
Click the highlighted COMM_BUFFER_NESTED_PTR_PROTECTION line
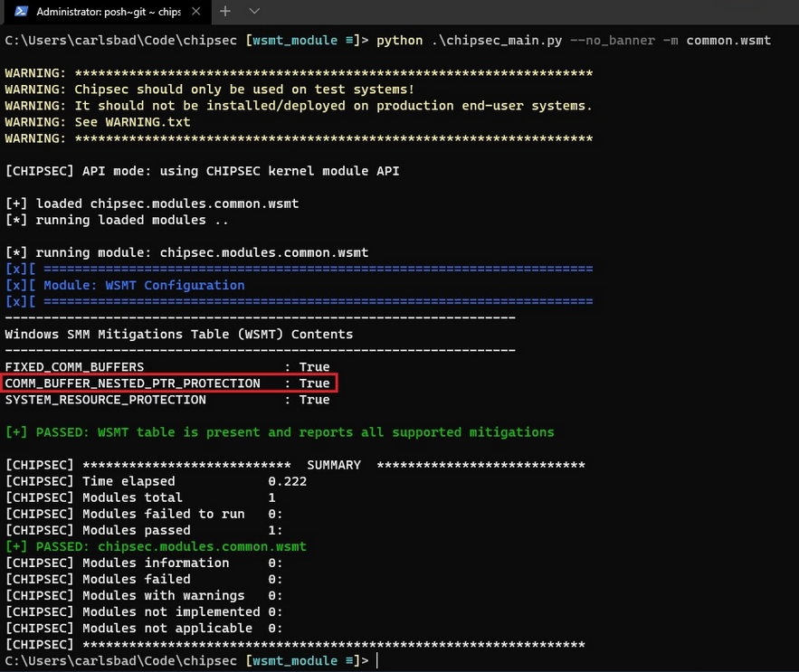click(168, 383)
